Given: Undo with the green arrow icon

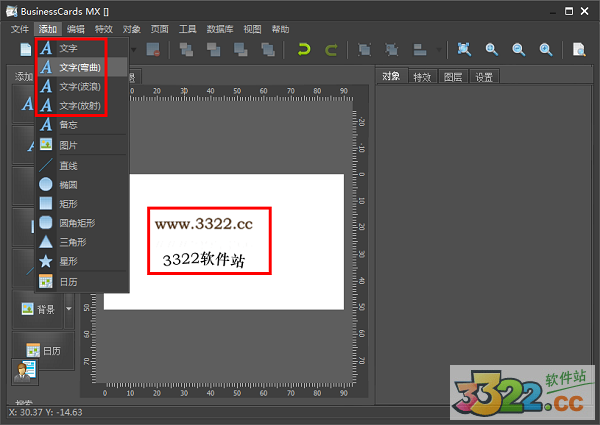Looking at the screenshot, I should (304, 50).
